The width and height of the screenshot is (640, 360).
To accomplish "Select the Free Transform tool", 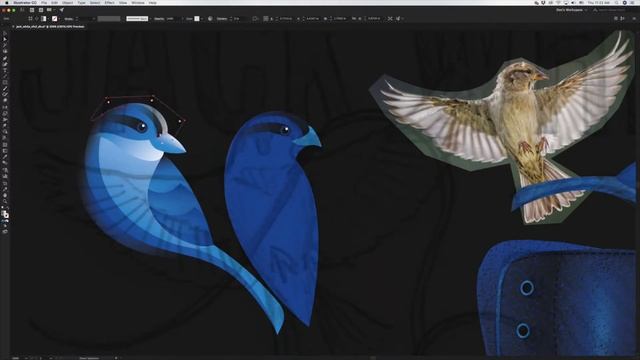I will click(5, 125).
